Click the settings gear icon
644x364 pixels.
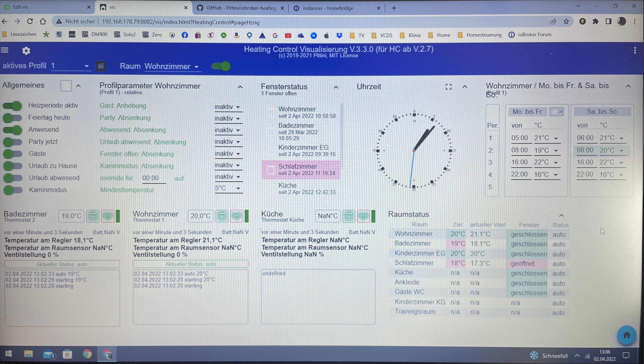(26, 51)
